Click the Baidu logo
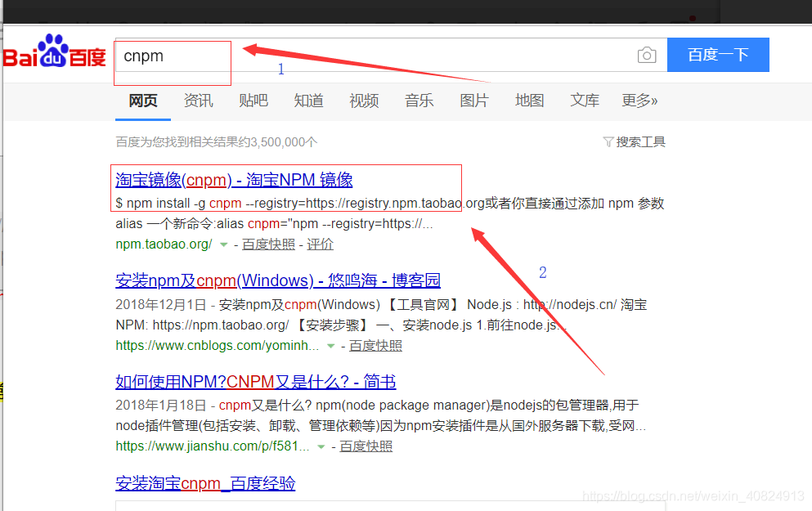 click(x=54, y=52)
